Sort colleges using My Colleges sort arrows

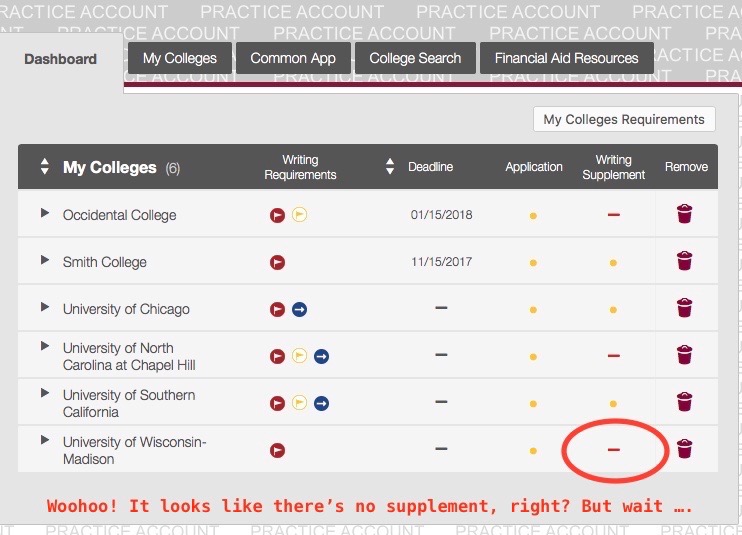tap(44, 167)
